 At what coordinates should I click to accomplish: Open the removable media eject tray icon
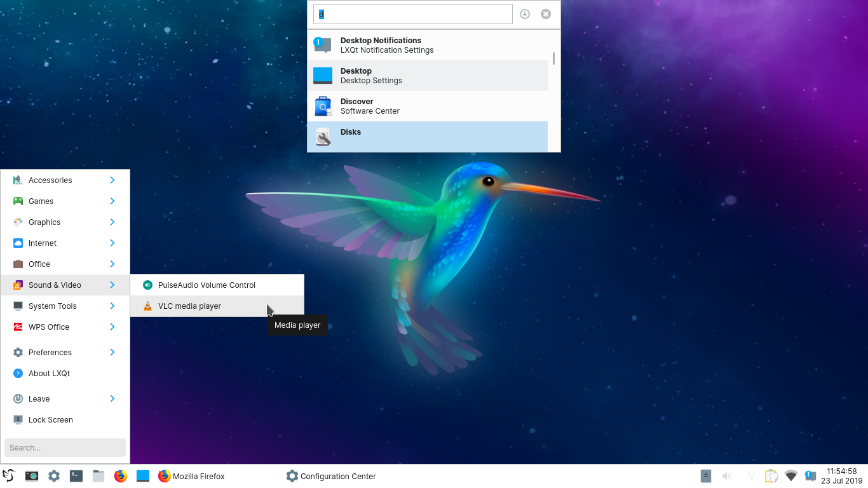coord(706,475)
